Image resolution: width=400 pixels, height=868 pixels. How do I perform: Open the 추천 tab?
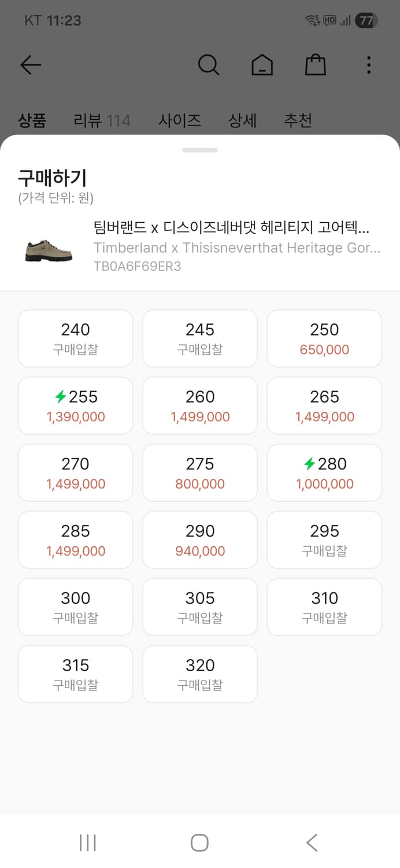pos(298,120)
